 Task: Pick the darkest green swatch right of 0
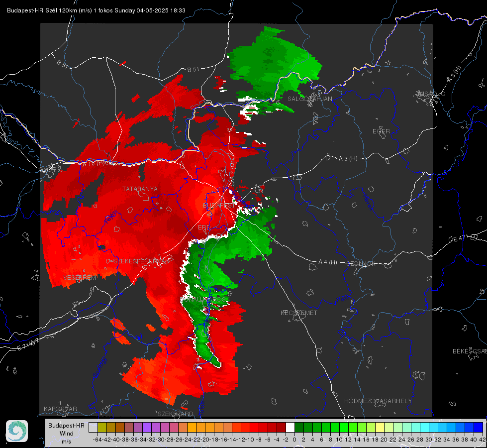point(299,427)
